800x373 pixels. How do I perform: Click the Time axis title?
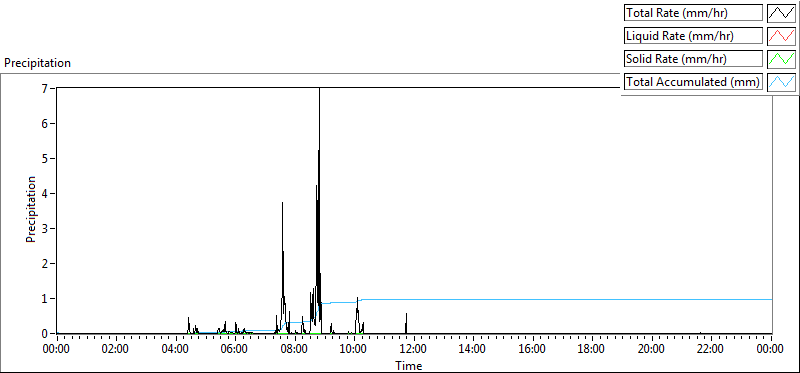[409, 365]
